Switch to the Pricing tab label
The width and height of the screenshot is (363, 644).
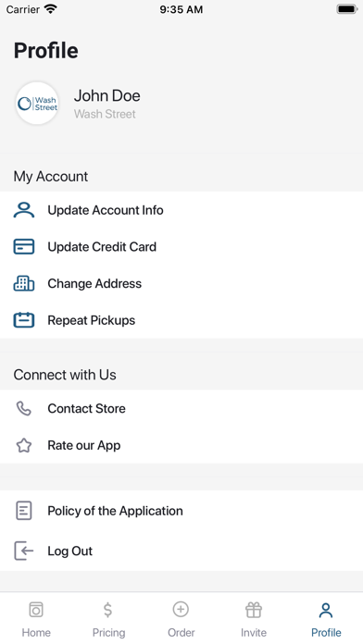point(108,633)
